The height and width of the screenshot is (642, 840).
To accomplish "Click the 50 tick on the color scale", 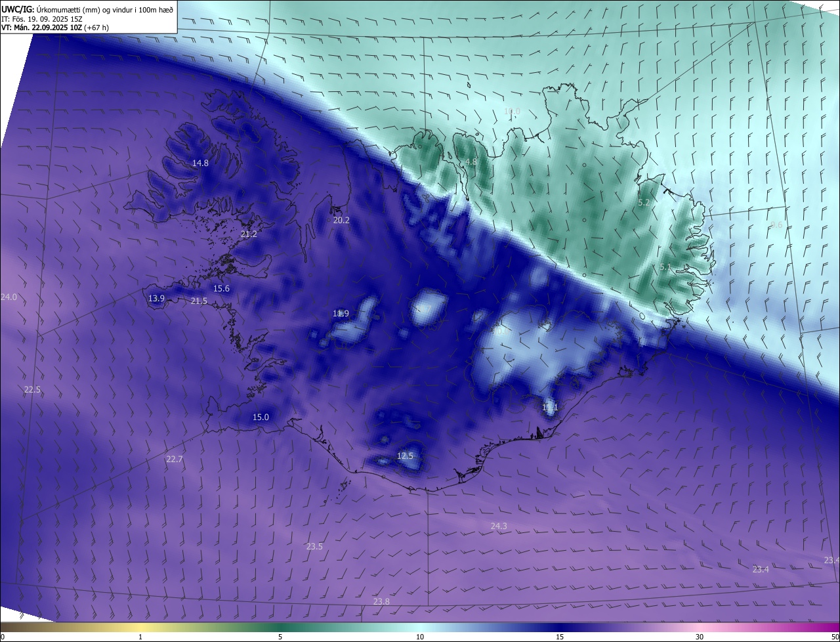I will click(x=835, y=637).
